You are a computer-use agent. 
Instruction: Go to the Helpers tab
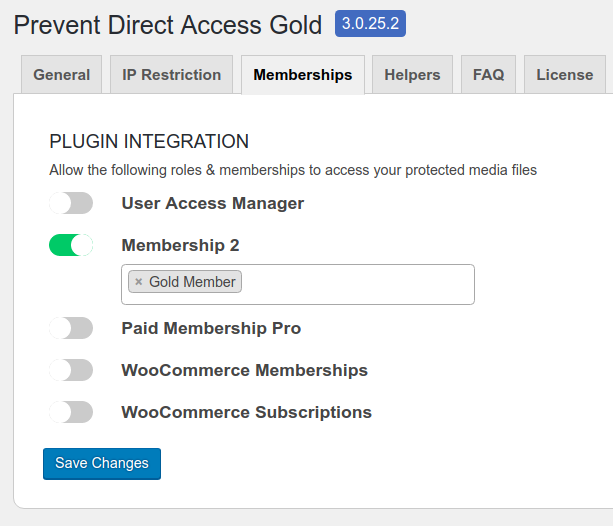tap(412, 75)
